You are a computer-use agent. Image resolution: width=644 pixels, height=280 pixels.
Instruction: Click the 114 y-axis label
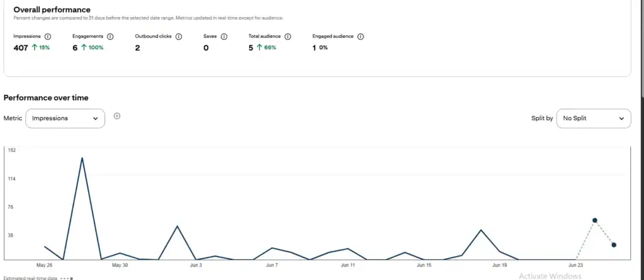point(12,179)
